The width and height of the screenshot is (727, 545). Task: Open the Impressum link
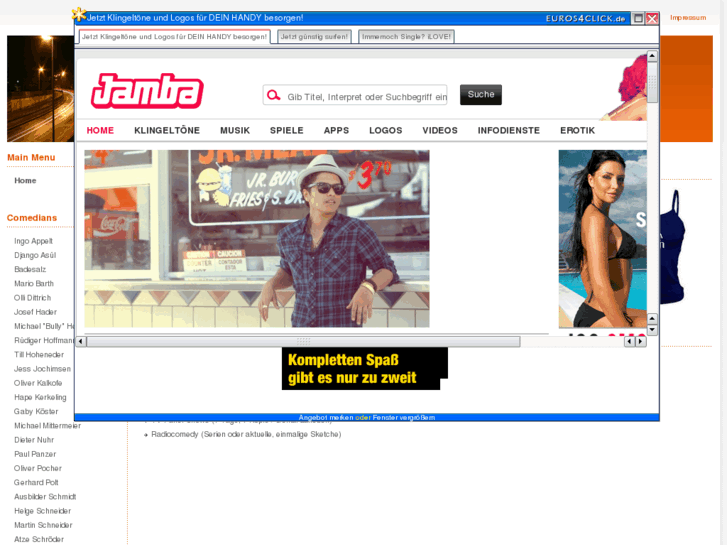(x=688, y=18)
